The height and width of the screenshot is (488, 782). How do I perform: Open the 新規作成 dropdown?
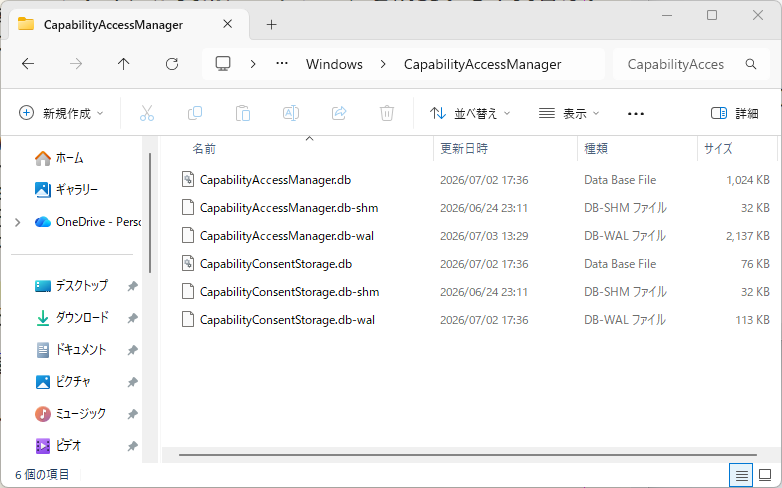click(x=61, y=113)
